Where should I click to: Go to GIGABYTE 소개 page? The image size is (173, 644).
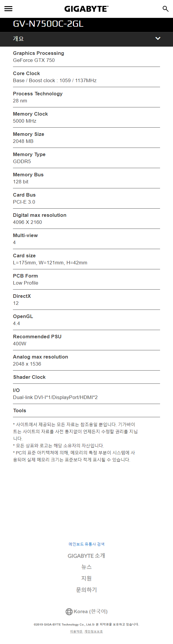click(86, 556)
